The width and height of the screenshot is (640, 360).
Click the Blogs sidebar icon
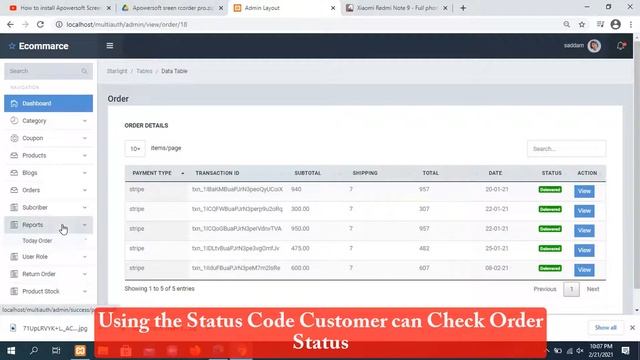point(14,173)
